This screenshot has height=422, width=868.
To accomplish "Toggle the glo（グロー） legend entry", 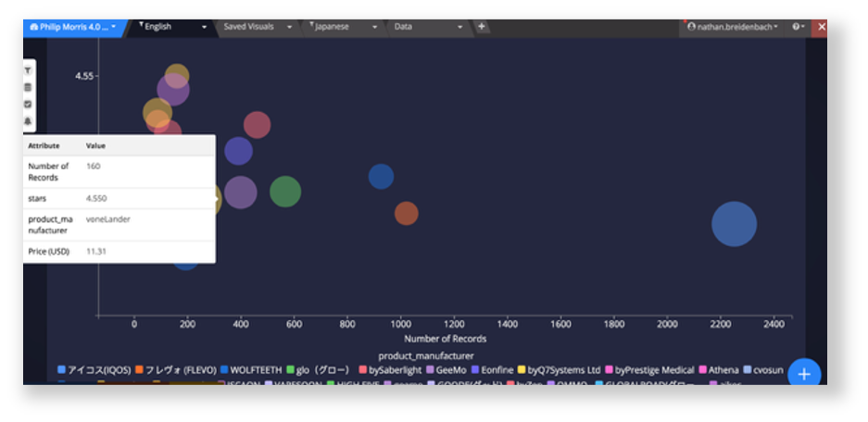I will pos(319,370).
